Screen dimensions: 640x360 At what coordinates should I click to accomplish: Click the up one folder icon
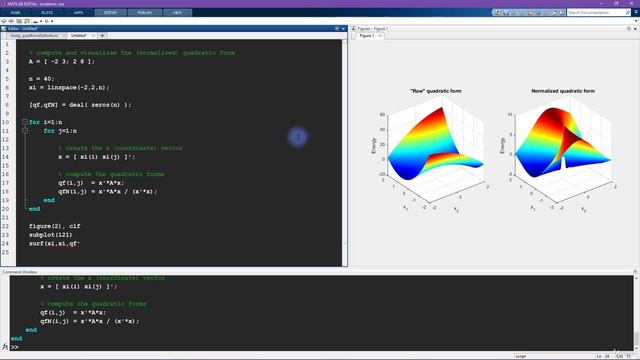pyautogui.click(x=19, y=21)
